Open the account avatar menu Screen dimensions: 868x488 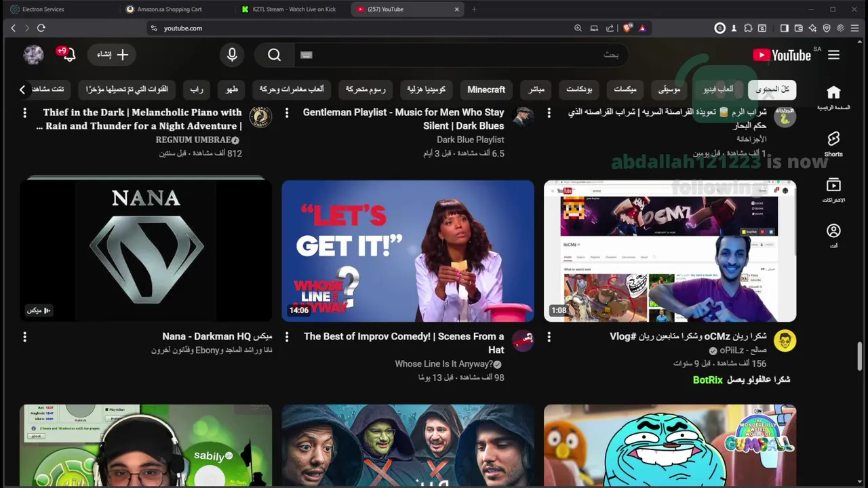click(33, 55)
